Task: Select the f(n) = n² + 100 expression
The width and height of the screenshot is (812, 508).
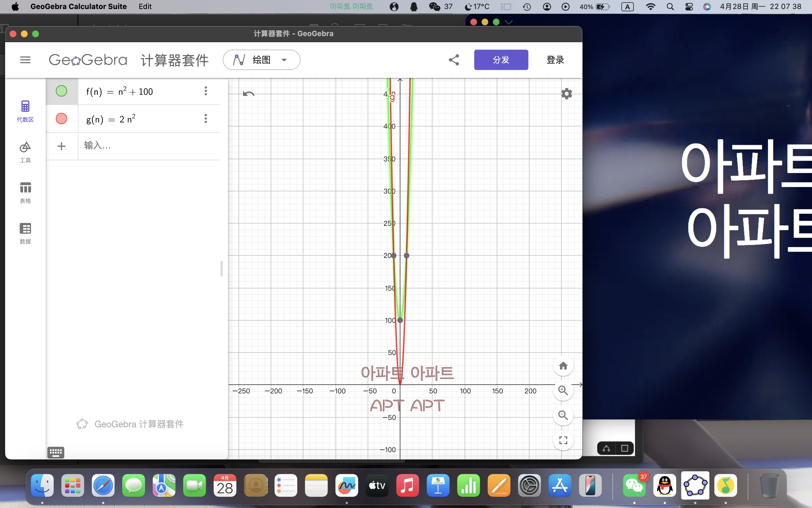Action: (120, 91)
